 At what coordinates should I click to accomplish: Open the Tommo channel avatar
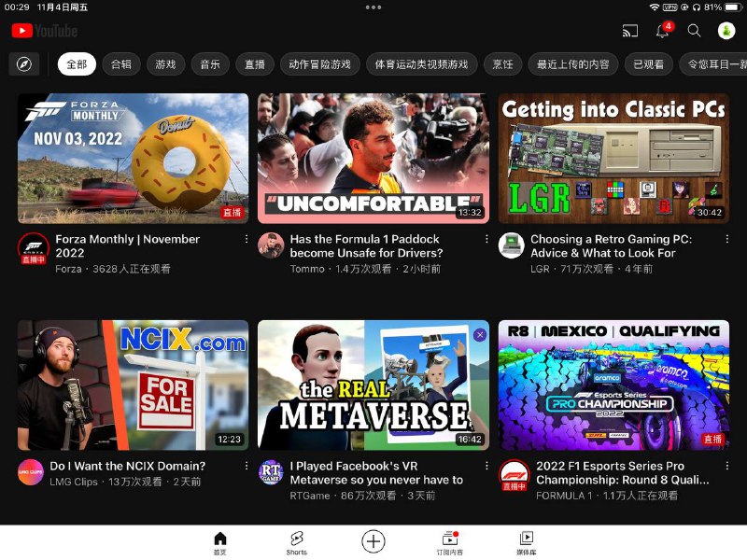point(271,245)
